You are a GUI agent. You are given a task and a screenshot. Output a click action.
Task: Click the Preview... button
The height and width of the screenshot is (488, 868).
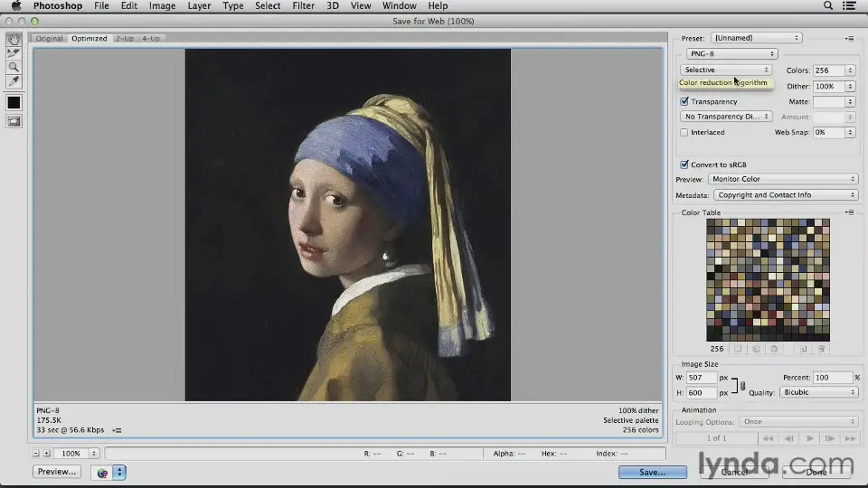[x=56, y=472]
